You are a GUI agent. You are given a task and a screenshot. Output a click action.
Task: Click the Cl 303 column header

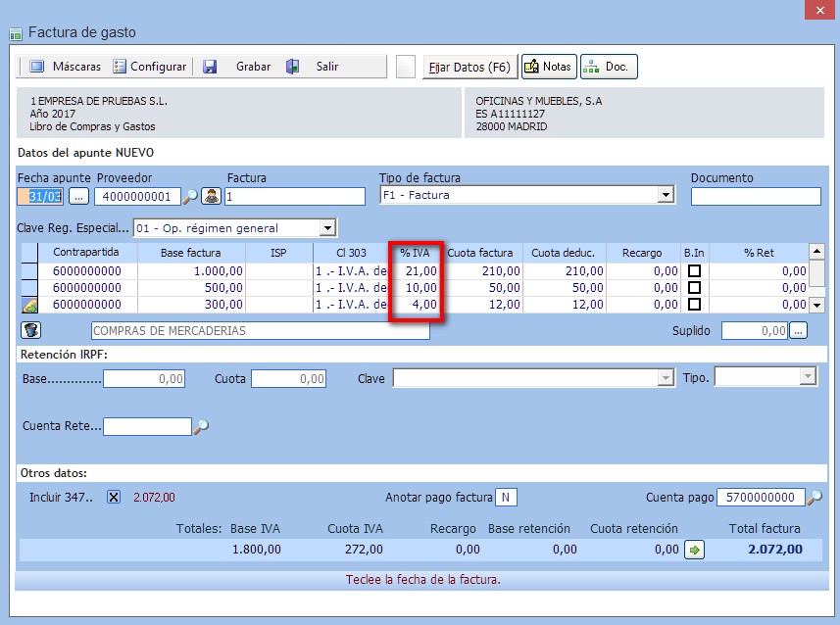click(x=352, y=252)
